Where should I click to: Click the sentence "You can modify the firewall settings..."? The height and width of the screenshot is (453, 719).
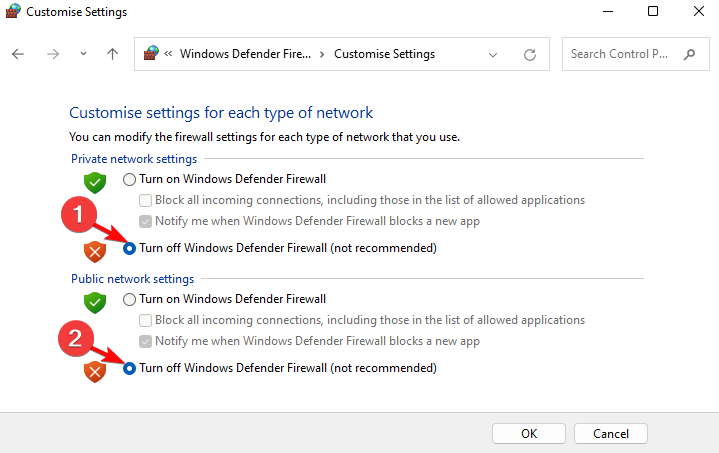265,137
